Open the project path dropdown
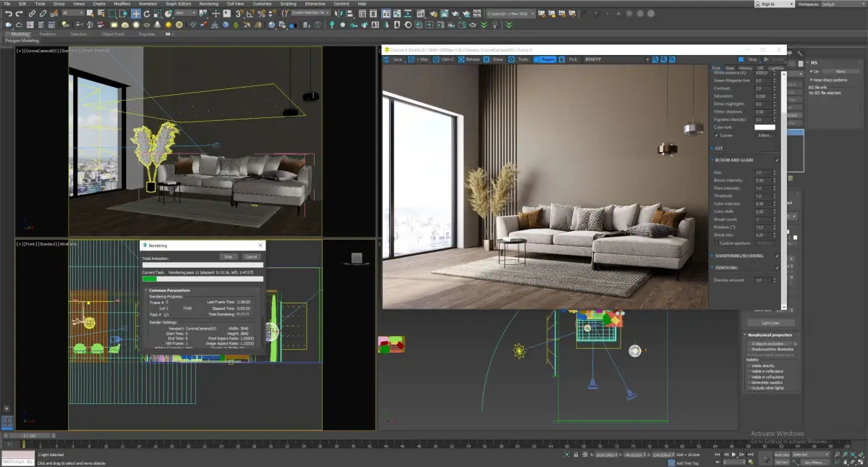Screen dimensions: 868x467 pos(511,13)
